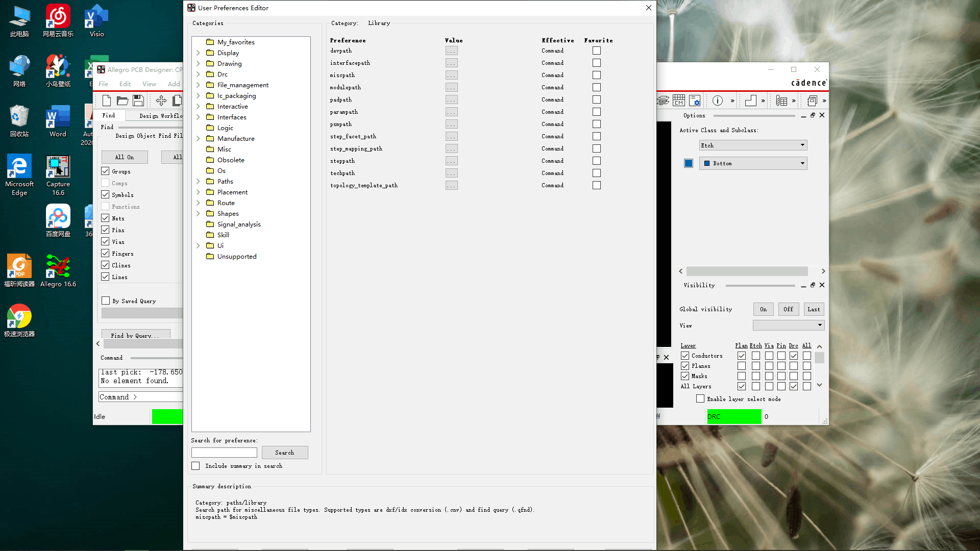Click the New file icon in toolbar
This screenshot has width=980, height=551.
click(x=107, y=101)
